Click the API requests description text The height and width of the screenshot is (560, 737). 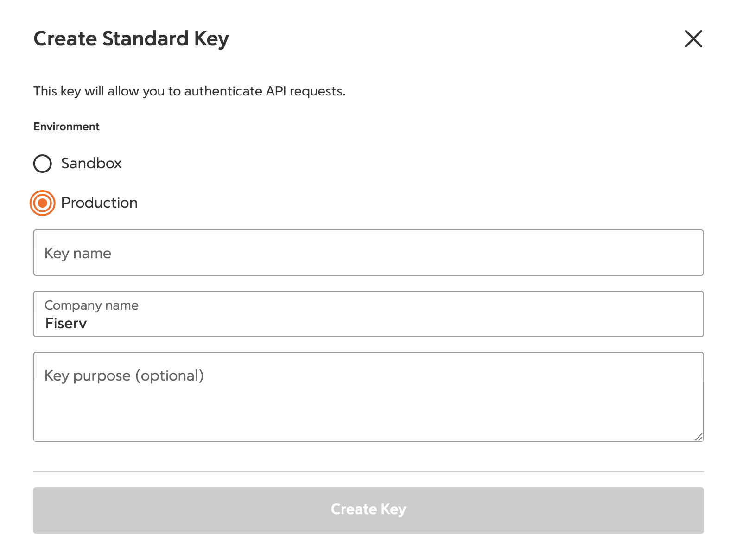click(x=189, y=91)
